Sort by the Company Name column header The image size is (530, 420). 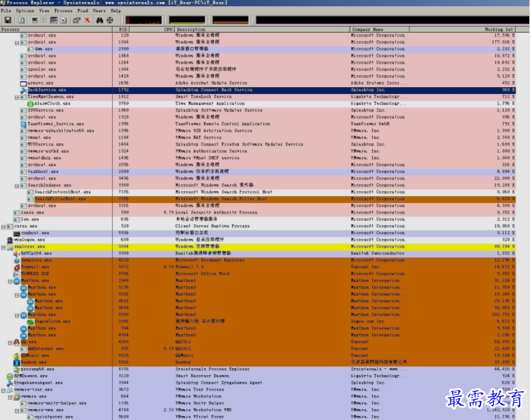(x=367, y=29)
